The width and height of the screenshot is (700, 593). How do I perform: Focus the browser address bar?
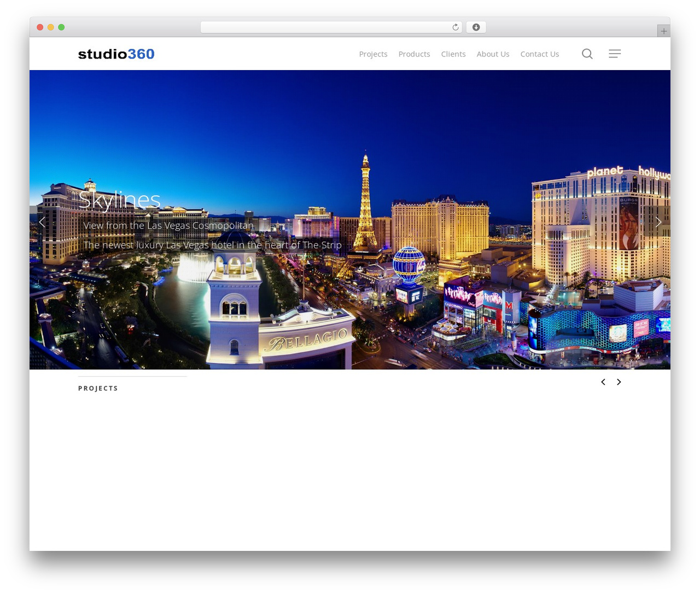click(331, 27)
